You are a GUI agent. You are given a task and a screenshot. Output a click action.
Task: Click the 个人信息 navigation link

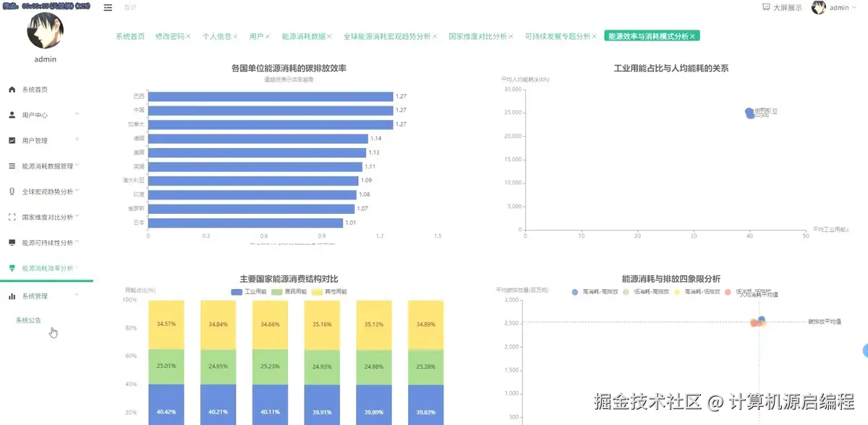tap(218, 35)
